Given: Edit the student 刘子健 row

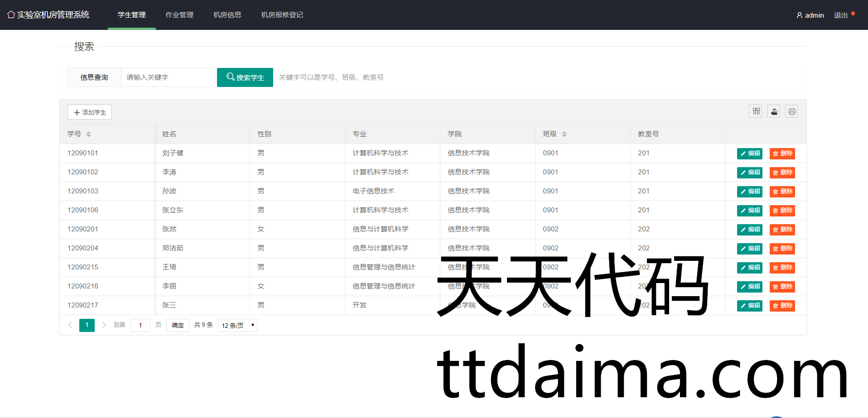Looking at the screenshot, I should [749, 154].
